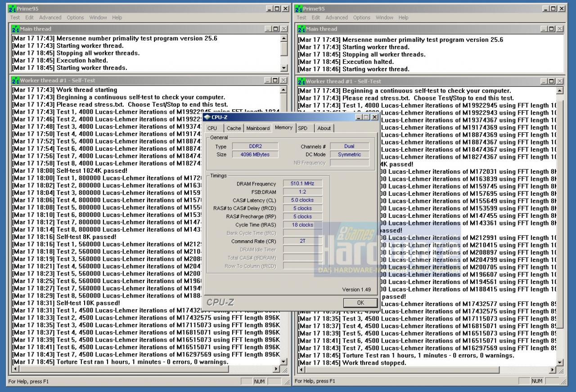Image resolution: width=576 pixels, height=392 pixels.
Task: Open Help menu in right Prime95 window
Action: 403,18
